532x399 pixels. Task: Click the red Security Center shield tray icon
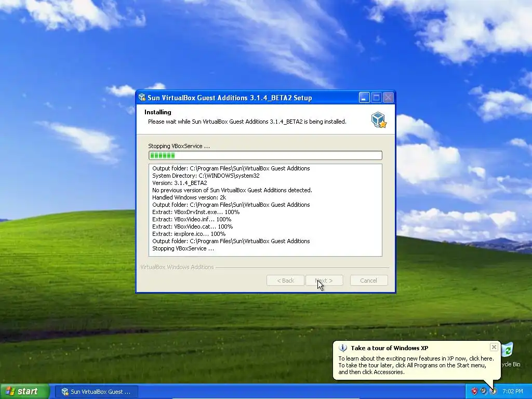[474, 391]
